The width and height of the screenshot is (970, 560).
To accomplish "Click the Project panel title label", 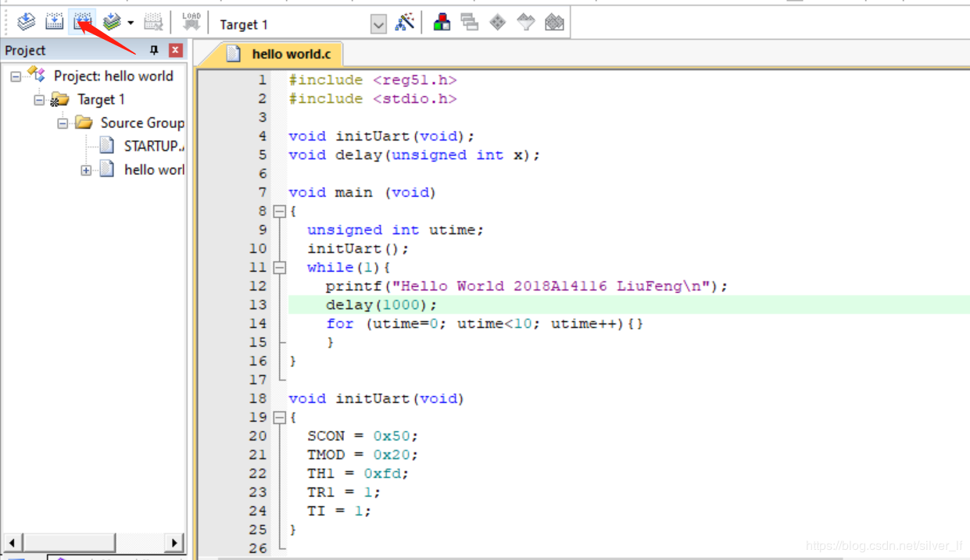I will click(x=25, y=50).
